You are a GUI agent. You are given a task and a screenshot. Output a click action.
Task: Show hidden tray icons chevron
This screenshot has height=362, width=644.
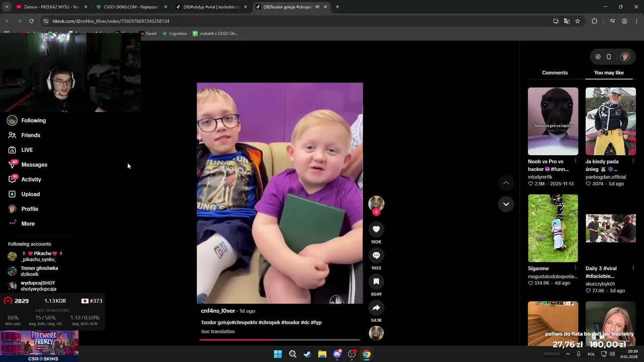[x=568, y=354]
